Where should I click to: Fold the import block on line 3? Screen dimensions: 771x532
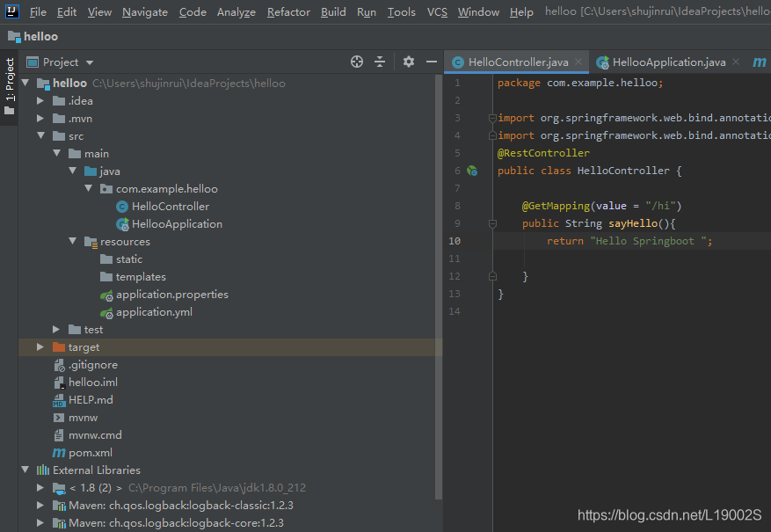pyautogui.click(x=492, y=118)
